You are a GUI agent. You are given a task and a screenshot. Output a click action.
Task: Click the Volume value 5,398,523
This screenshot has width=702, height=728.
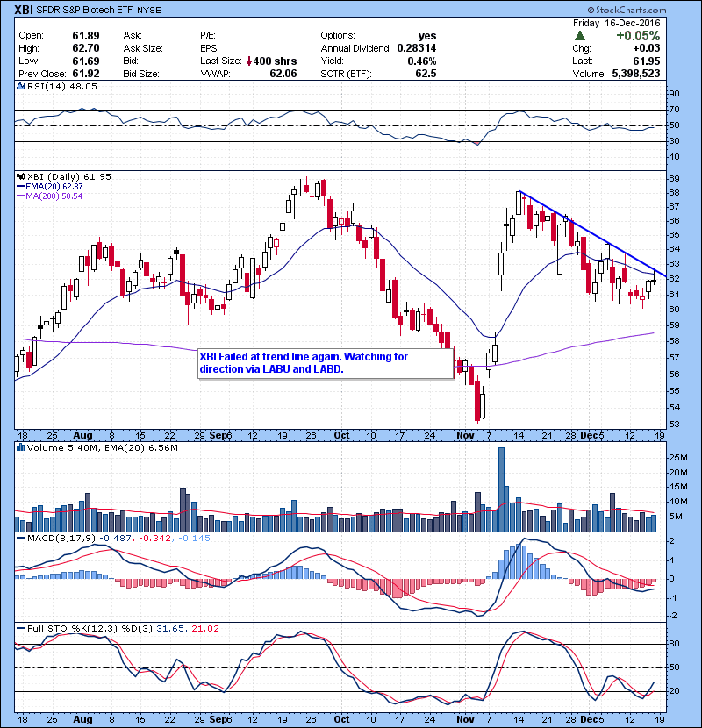(635, 74)
